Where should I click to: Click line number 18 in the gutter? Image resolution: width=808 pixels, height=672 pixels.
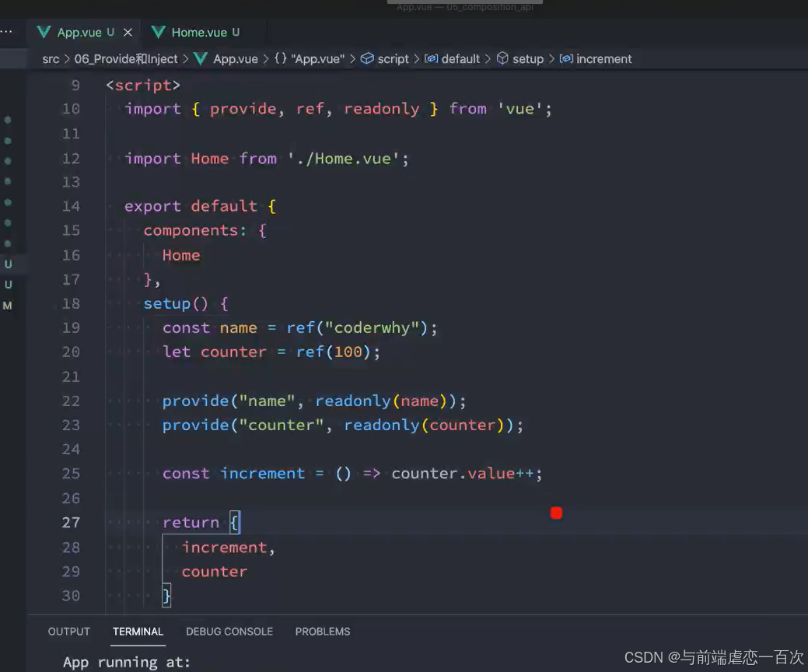pyautogui.click(x=71, y=303)
